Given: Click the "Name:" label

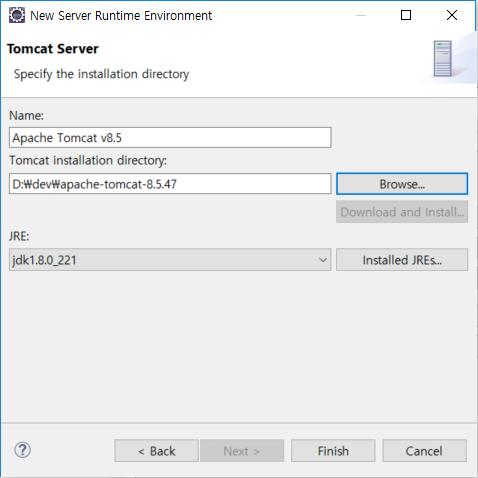Looking at the screenshot, I should point(26,115).
